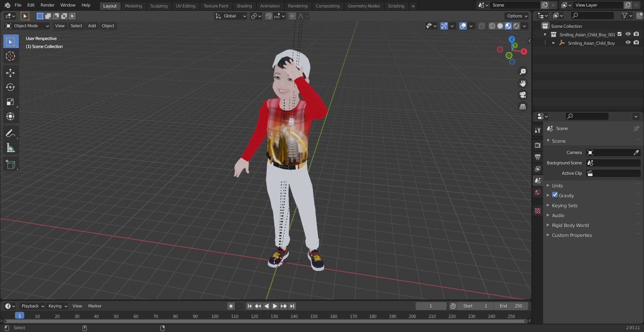Open the File menu
The image size is (644, 332).
tap(18, 5)
